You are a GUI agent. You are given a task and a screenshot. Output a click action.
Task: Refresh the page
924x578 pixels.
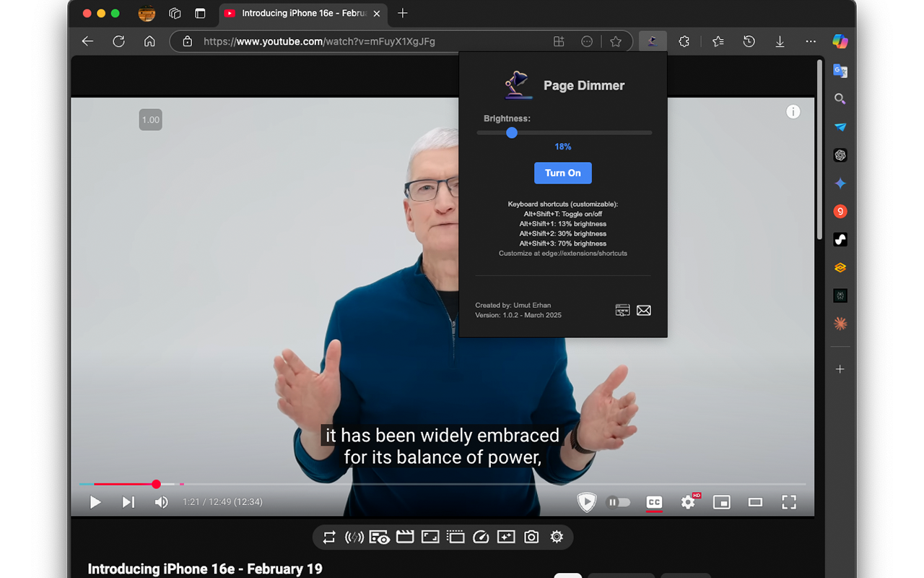pos(118,41)
